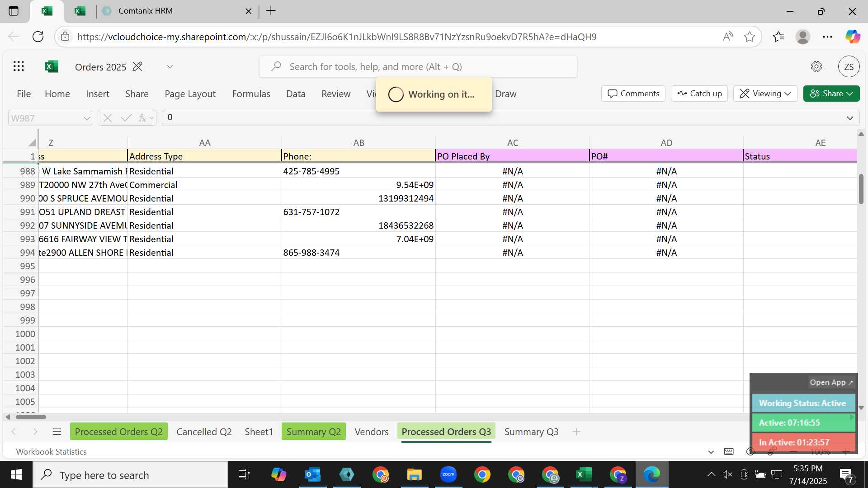The height and width of the screenshot is (488, 868).
Task: Click the Excel logo beside Orders 2025
Action: [52, 66]
